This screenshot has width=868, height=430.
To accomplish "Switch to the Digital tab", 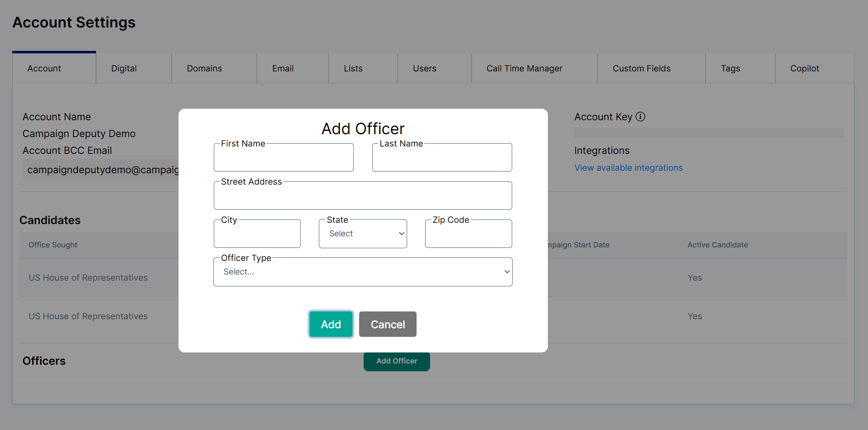I will pos(124,69).
